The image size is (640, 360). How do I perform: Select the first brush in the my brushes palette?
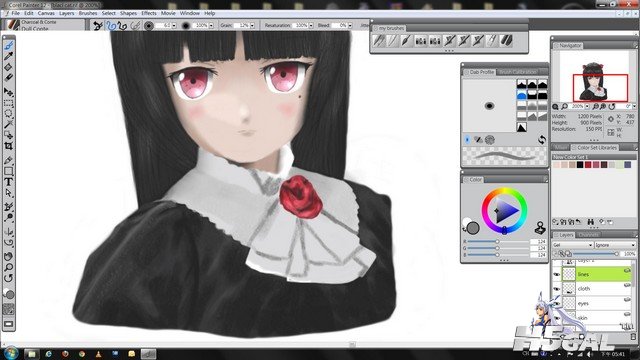[x=379, y=40]
